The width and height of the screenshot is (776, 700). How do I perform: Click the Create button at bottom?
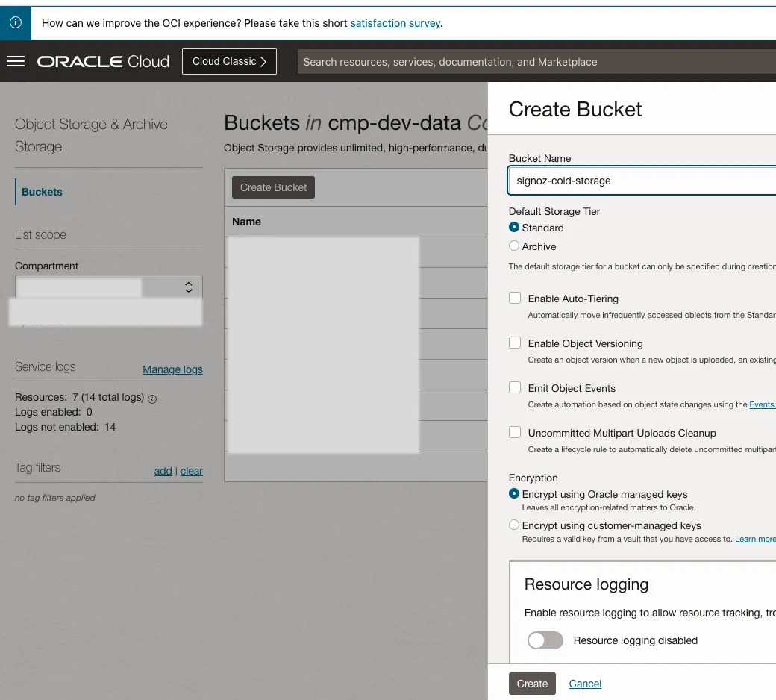point(532,684)
